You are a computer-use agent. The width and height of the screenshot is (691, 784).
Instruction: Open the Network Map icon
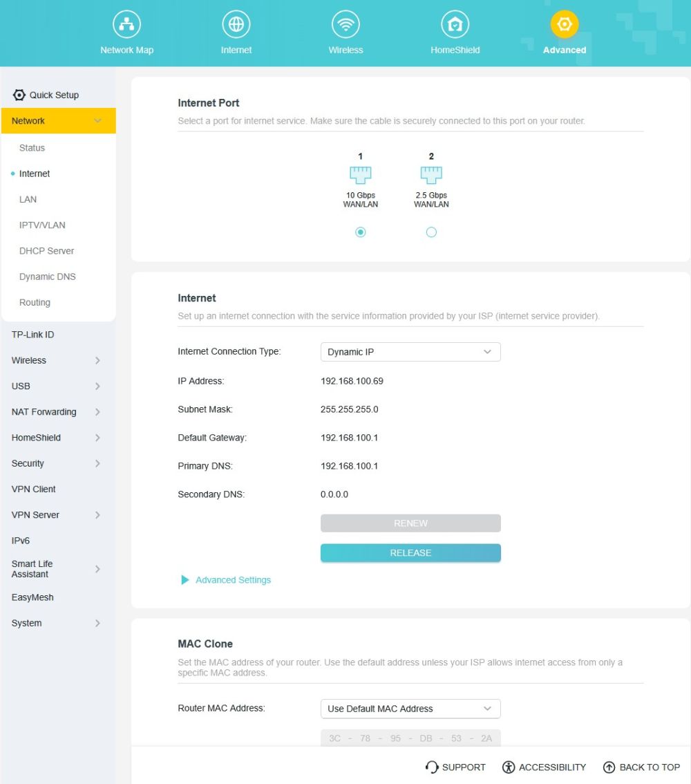pyautogui.click(x=126, y=25)
